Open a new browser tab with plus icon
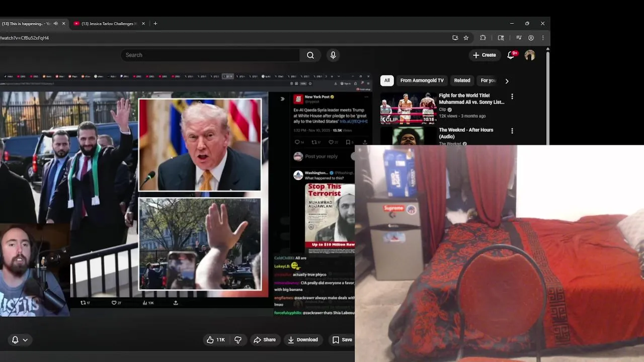 coord(155,24)
